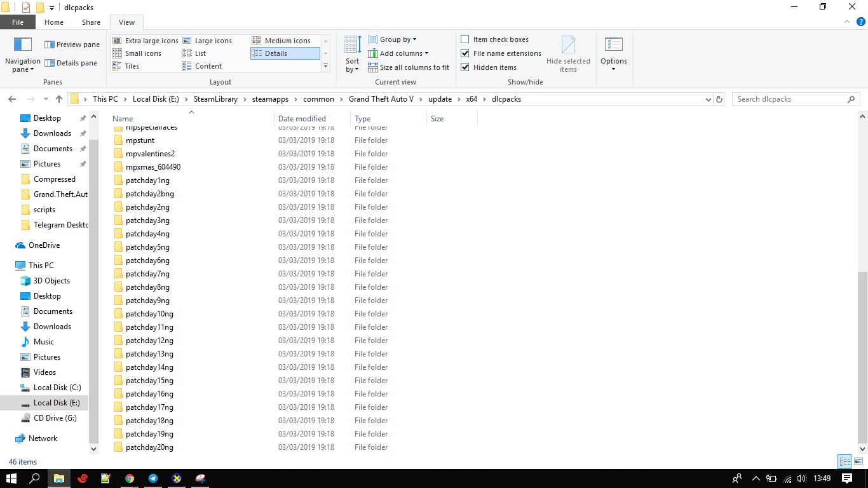Switch layout to Content view

(202, 66)
